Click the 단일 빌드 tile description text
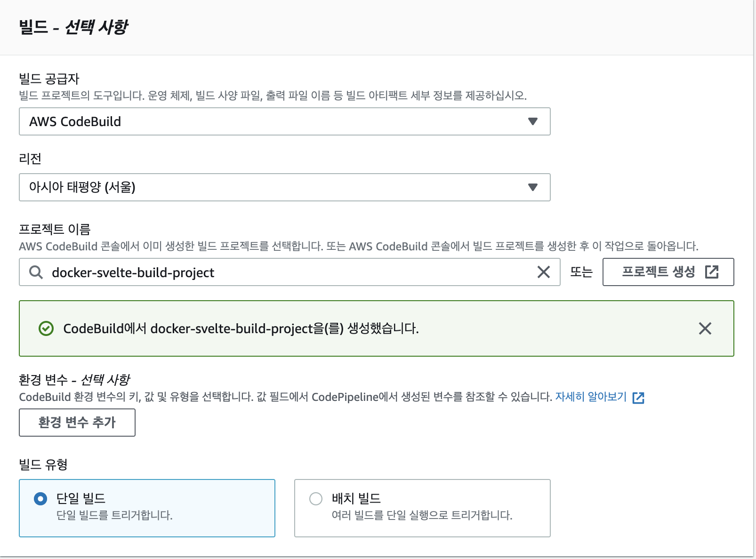 tap(114, 515)
